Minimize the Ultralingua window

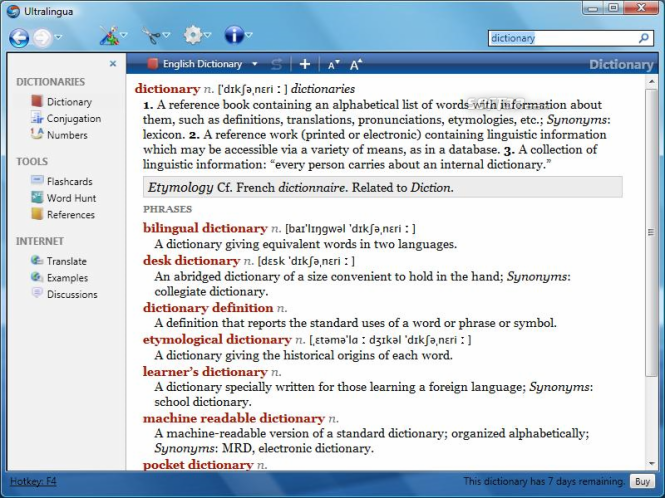tap(593, 8)
